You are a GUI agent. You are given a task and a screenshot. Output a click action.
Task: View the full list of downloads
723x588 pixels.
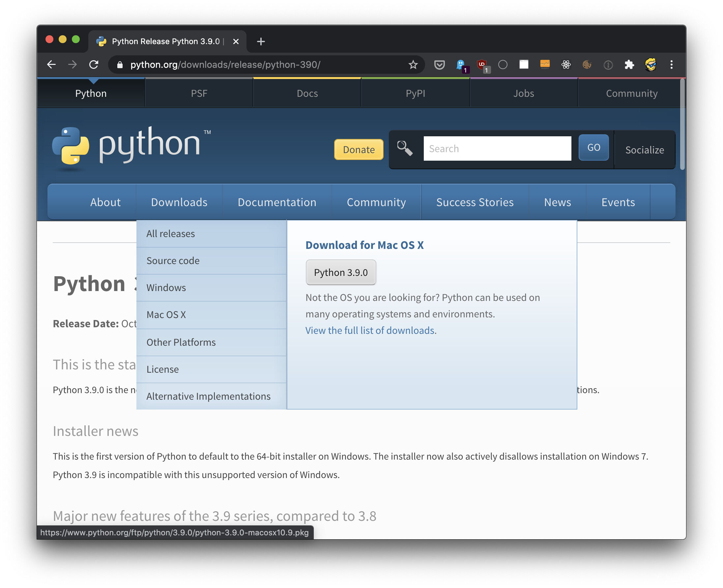370,330
